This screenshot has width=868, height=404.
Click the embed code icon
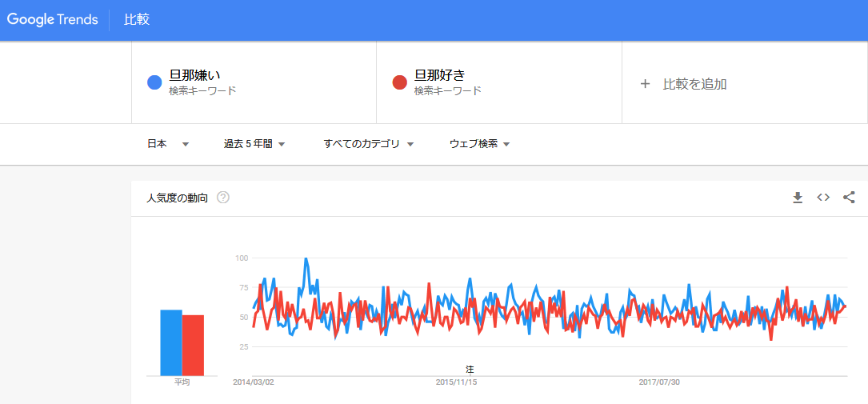click(823, 198)
